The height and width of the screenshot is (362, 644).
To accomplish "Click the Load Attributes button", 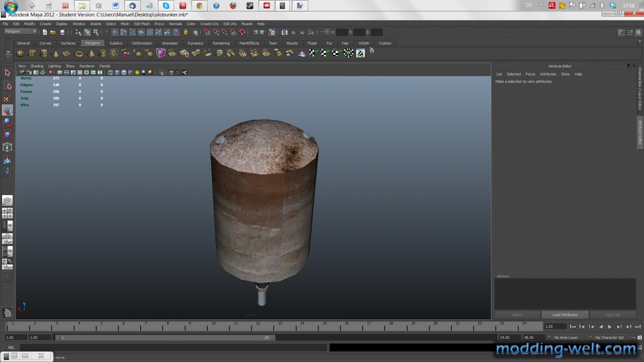I will click(x=565, y=315).
